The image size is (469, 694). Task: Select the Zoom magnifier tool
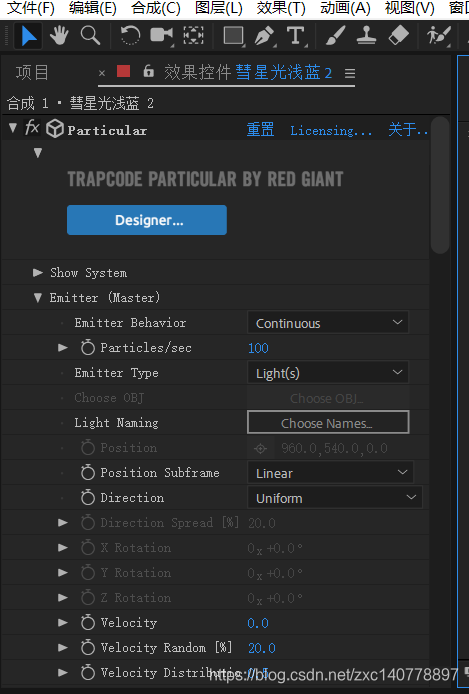click(x=90, y=35)
